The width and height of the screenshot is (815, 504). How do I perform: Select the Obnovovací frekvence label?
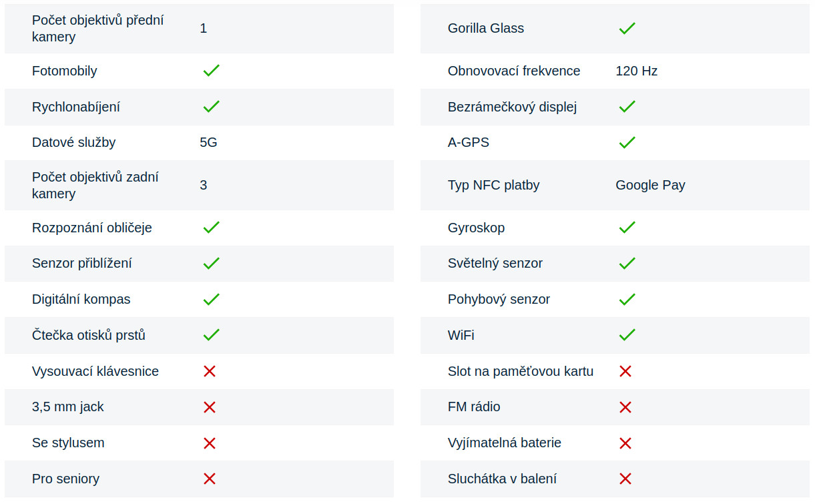[x=514, y=71]
